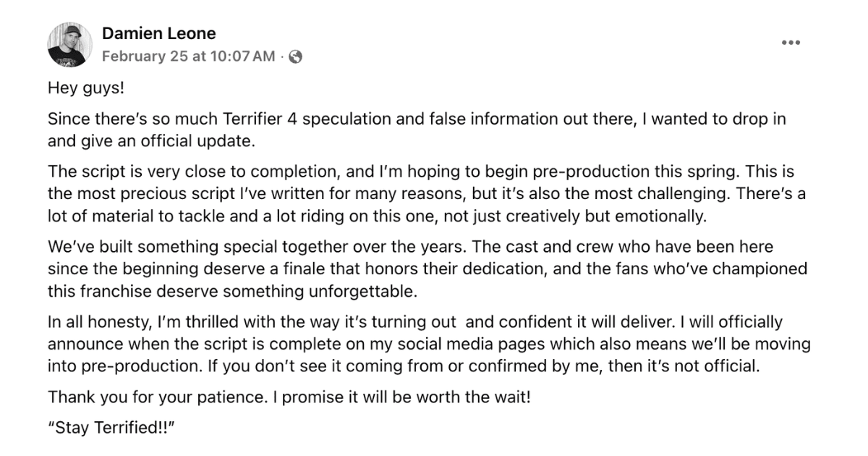Click the globe public audience icon
This screenshot has width=868, height=456.
295,56
